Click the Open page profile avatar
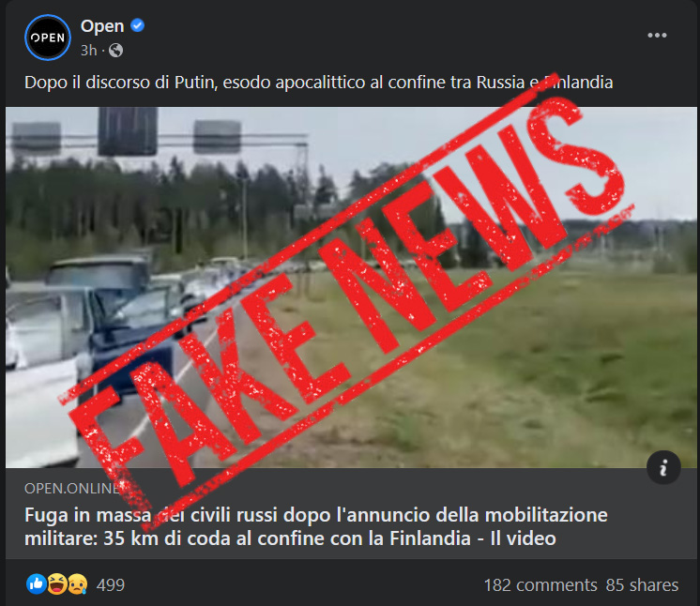Image resolution: width=700 pixels, height=606 pixels. point(48,38)
